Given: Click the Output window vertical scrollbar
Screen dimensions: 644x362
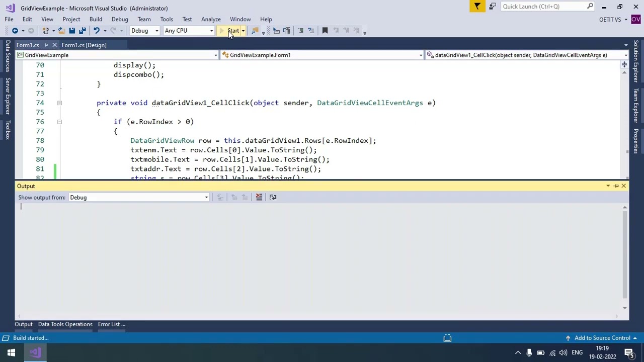Looking at the screenshot, I should pyautogui.click(x=625, y=256).
